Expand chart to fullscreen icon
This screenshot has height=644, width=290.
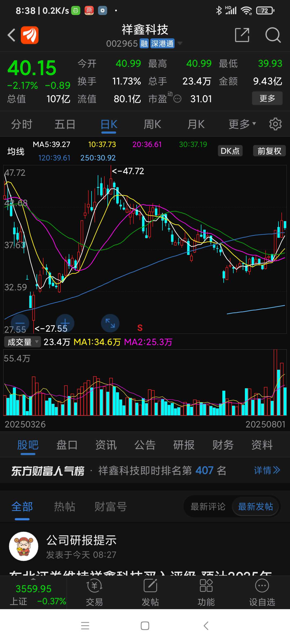click(110, 323)
